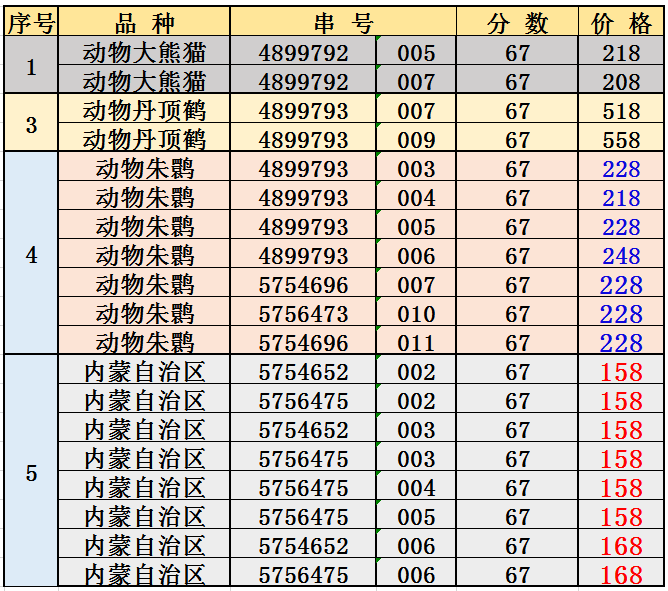Click the merged sequence number 5 cell

[31, 472]
